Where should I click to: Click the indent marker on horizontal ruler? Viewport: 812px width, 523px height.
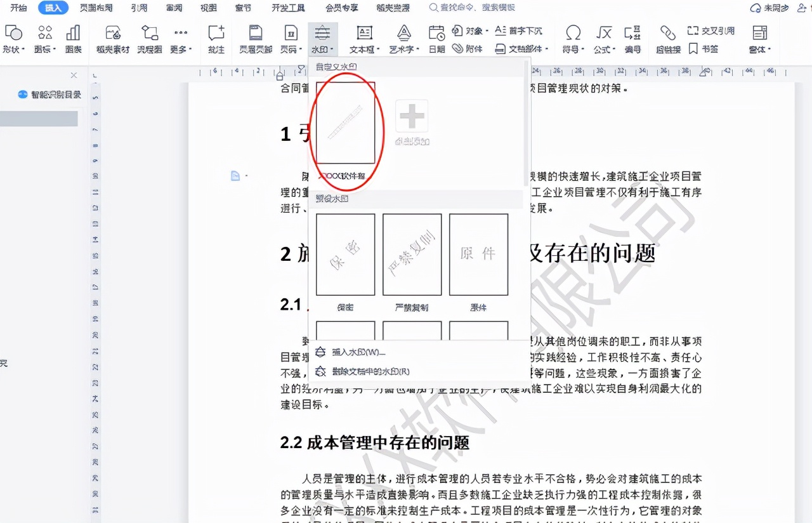(280, 74)
